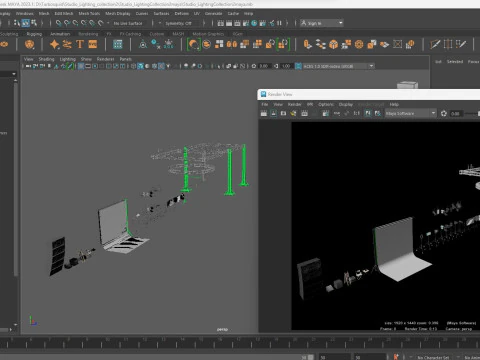
Task: Switch to the FX Caching shelf tab
Action: click(x=130, y=34)
